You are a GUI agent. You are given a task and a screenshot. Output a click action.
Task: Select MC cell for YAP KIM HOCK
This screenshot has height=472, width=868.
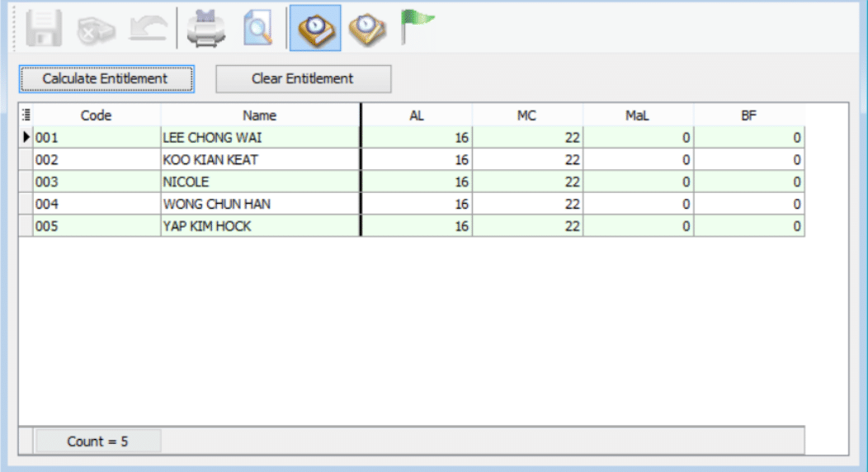tap(527, 226)
